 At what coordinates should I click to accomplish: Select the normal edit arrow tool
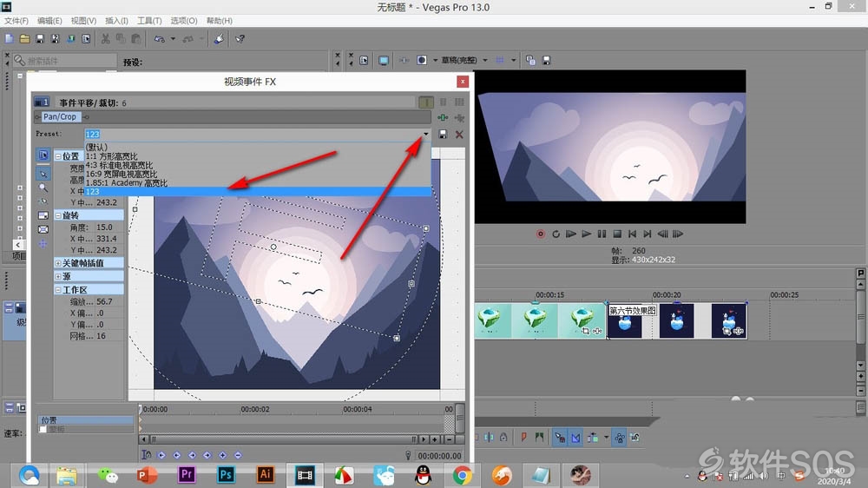(43, 174)
